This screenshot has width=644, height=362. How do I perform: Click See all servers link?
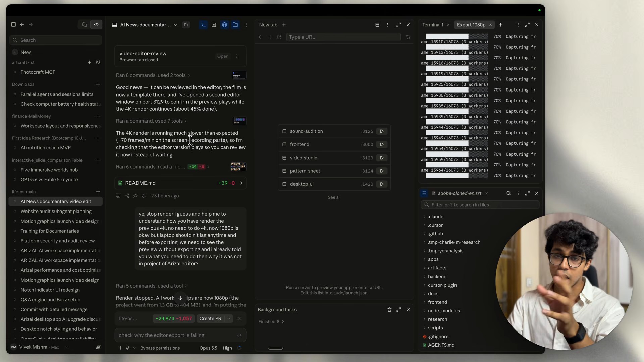(334, 197)
